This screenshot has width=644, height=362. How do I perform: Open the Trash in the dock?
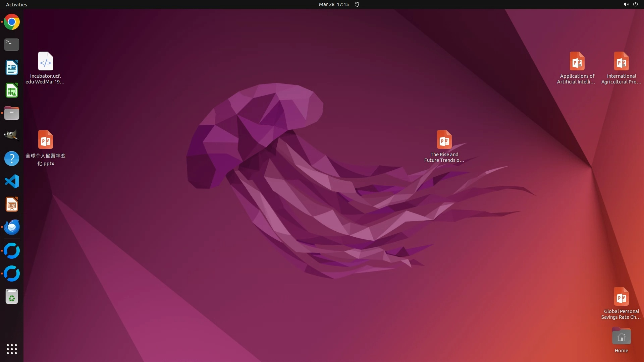(x=12, y=297)
